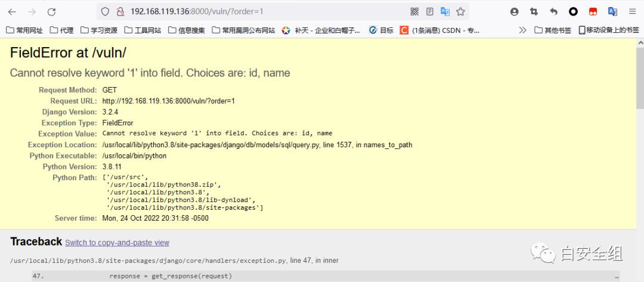Image resolution: width=644 pixels, height=282 pixels.
Task: Open the CSDN bookmark
Action: pyautogui.click(x=440, y=30)
